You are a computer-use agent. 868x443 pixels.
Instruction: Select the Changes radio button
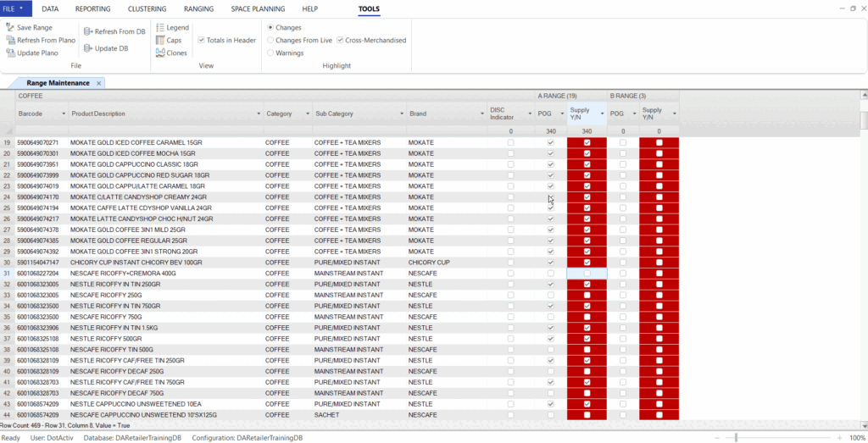[270, 28]
